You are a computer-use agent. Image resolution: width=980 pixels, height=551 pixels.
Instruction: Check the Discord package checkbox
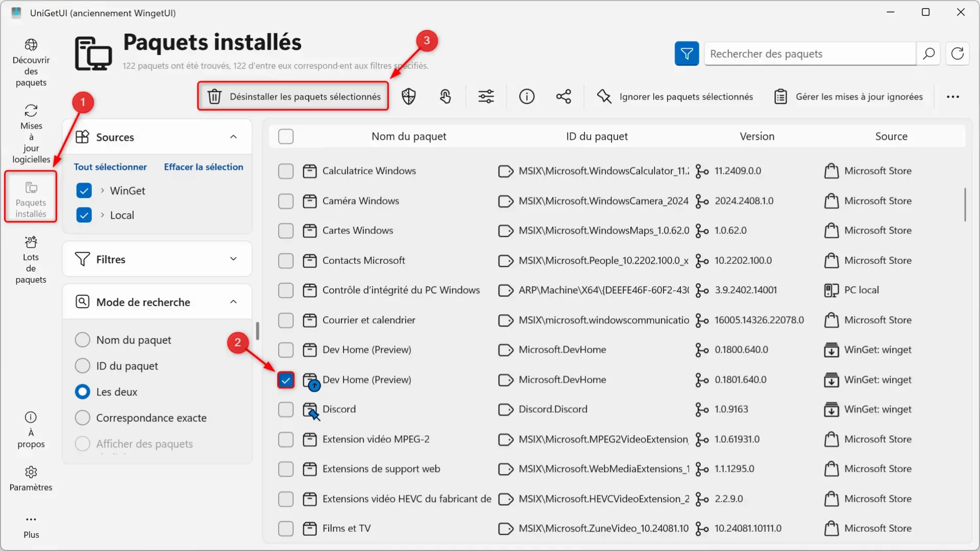[286, 410]
